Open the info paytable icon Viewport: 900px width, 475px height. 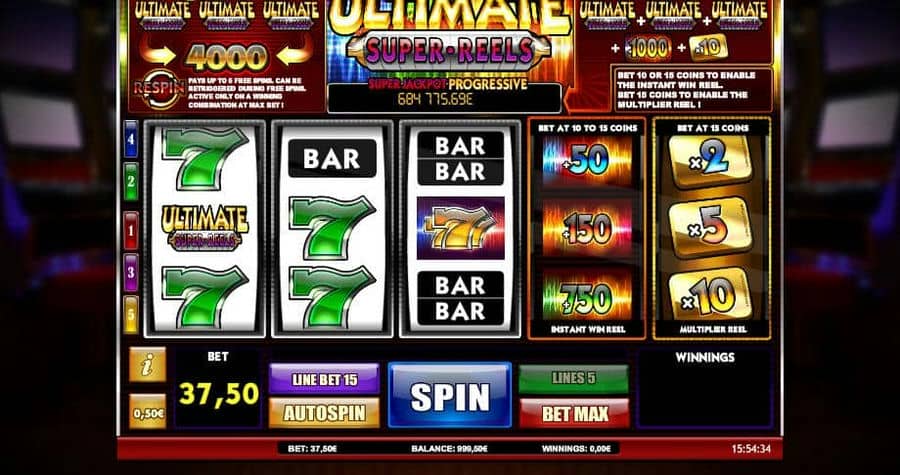tap(147, 364)
